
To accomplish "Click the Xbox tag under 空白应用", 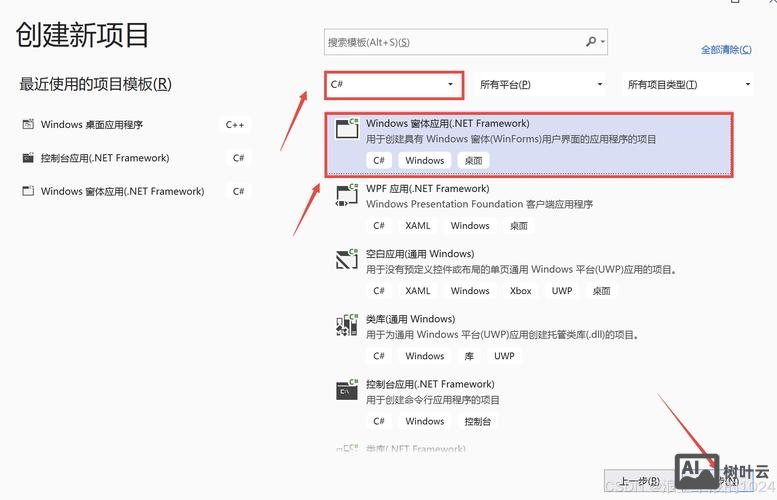I will click(520, 291).
